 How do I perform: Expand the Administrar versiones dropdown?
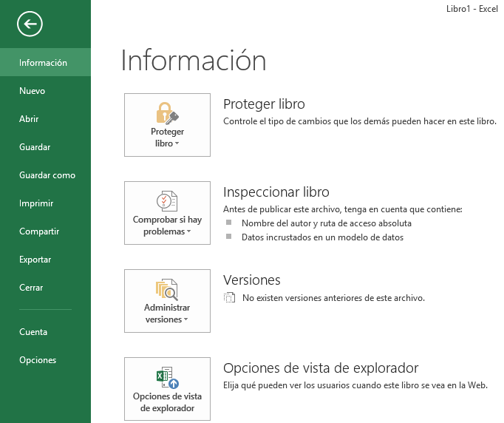point(185,320)
